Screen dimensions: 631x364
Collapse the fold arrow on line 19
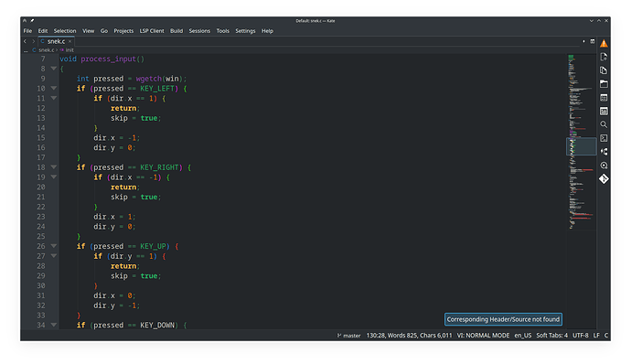point(54,177)
